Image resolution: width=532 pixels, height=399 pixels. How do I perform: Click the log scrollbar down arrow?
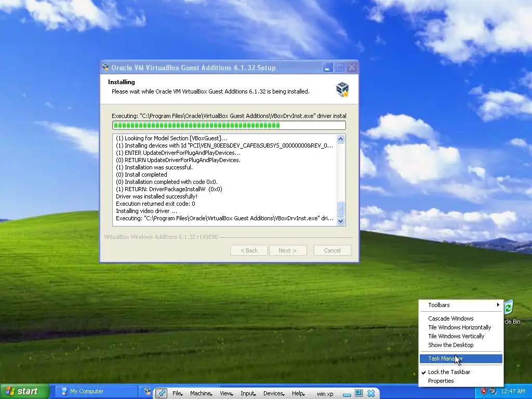click(341, 221)
